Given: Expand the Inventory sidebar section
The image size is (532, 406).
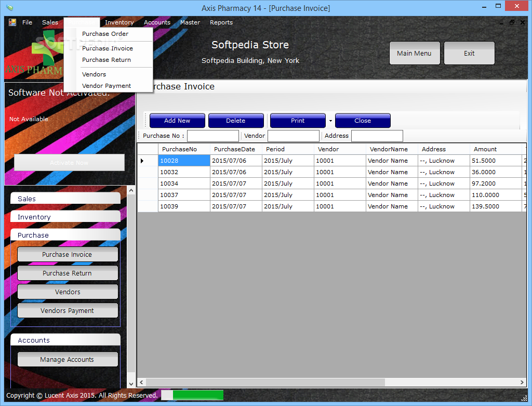Looking at the screenshot, I should pos(65,217).
